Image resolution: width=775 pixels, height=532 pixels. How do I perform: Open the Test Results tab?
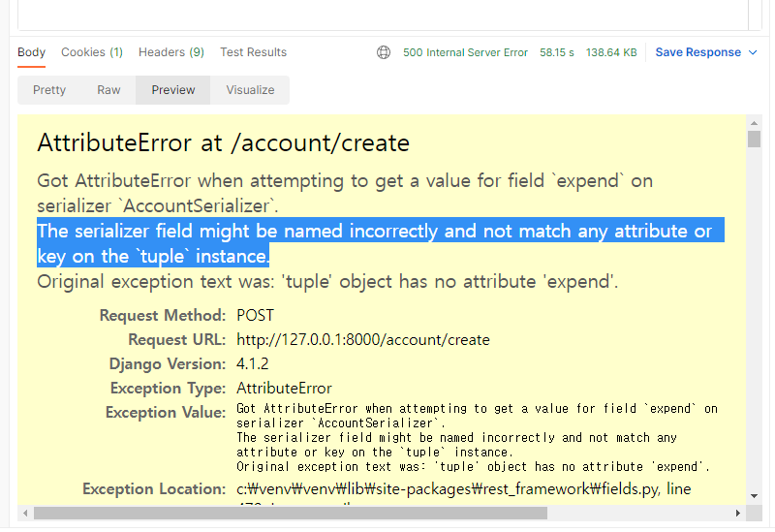pyautogui.click(x=253, y=52)
